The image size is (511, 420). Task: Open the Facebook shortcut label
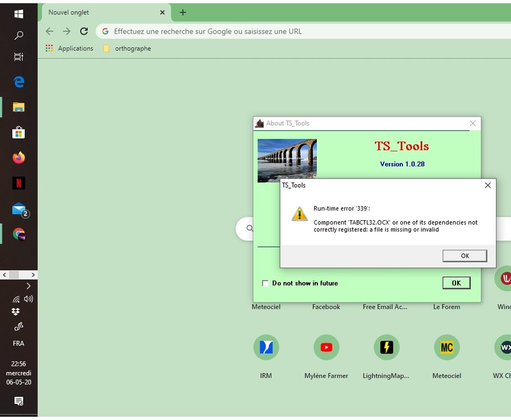click(326, 307)
